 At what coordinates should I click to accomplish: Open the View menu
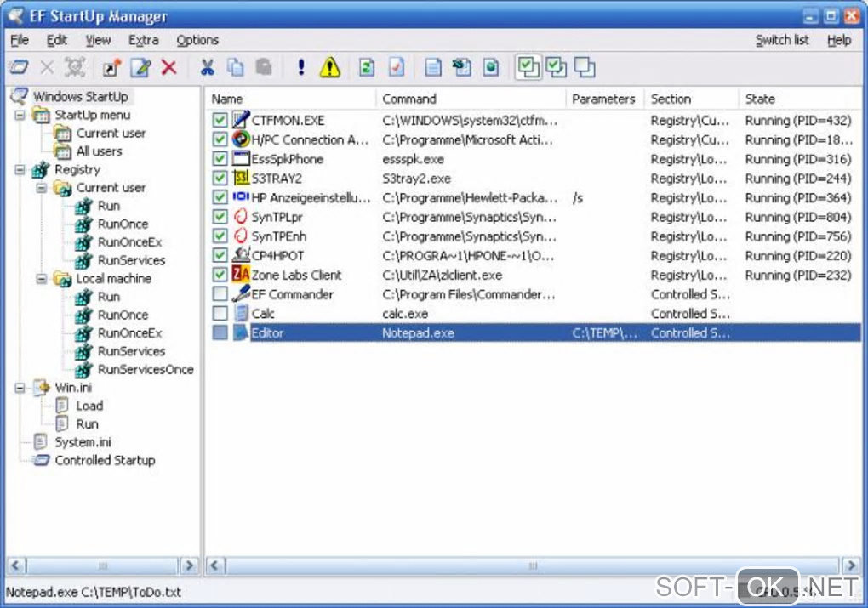pos(98,40)
